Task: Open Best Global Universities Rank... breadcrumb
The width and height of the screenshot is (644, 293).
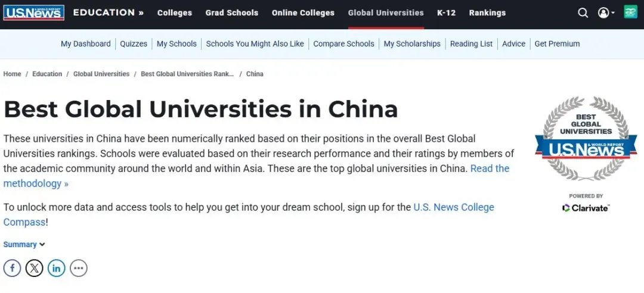Action: click(x=187, y=74)
